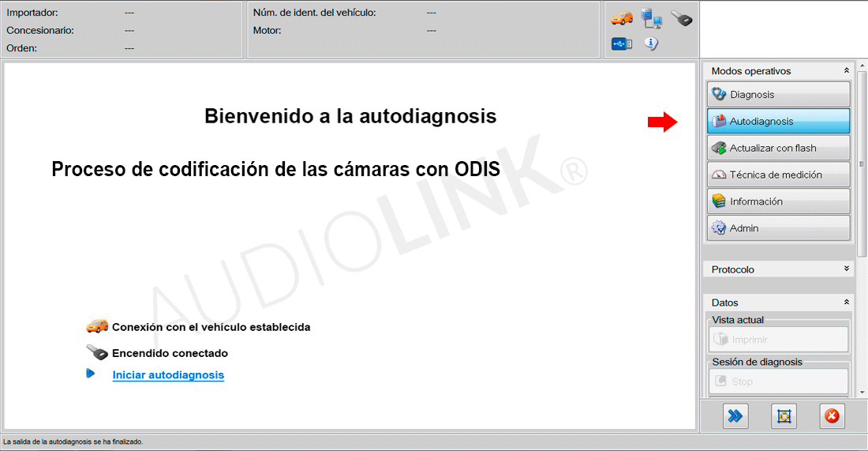The image size is (868, 451).
Task: Click the info speech bubble icon
Action: pos(651,43)
